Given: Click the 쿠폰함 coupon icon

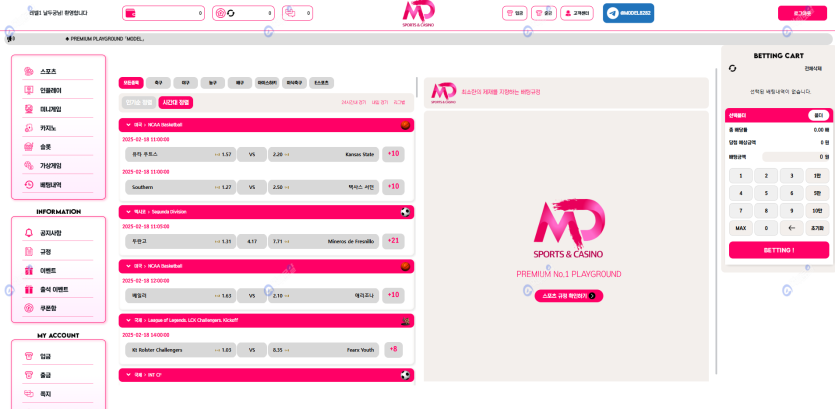Looking at the screenshot, I should tap(29, 308).
